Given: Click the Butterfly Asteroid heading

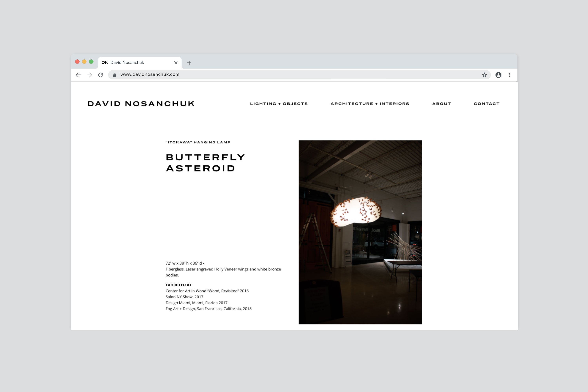Looking at the screenshot, I should coord(205,163).
